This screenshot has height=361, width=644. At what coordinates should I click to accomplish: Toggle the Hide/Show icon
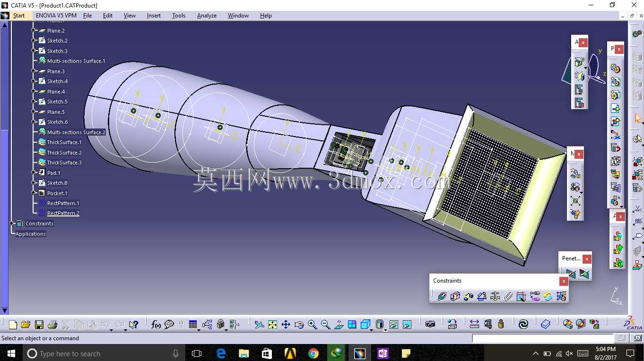pos(394,325)
